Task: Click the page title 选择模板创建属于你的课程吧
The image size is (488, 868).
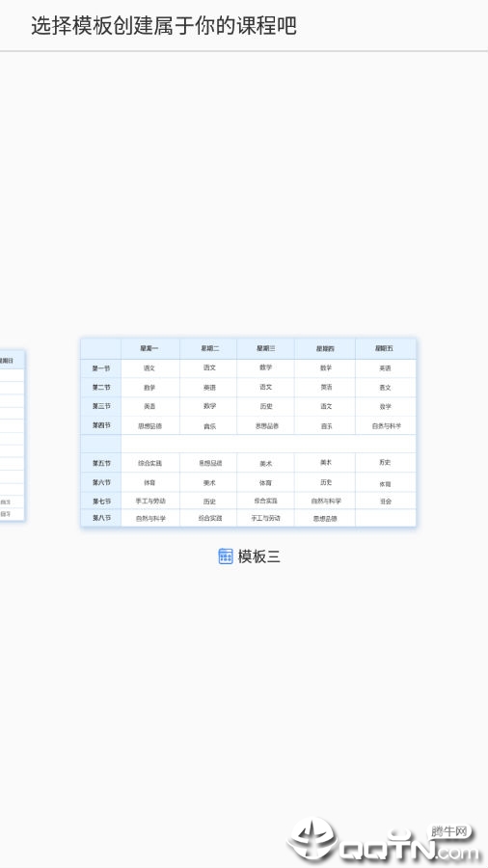Action: pos(164,26)
